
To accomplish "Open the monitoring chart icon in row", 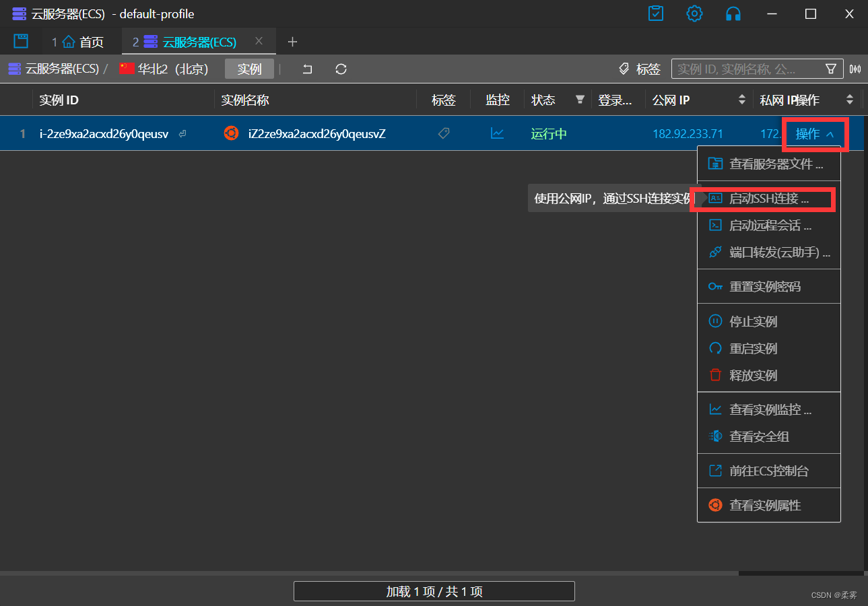I will click(x=497, y=133).
